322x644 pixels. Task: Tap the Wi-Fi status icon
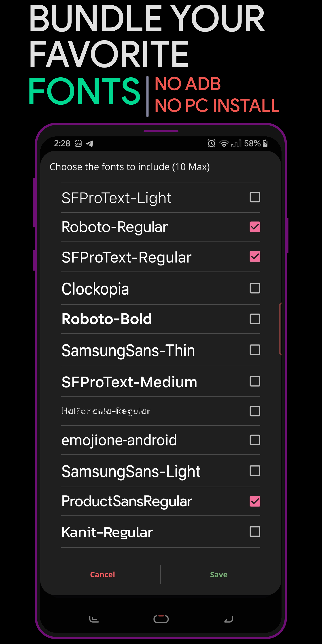coord(224,143)
